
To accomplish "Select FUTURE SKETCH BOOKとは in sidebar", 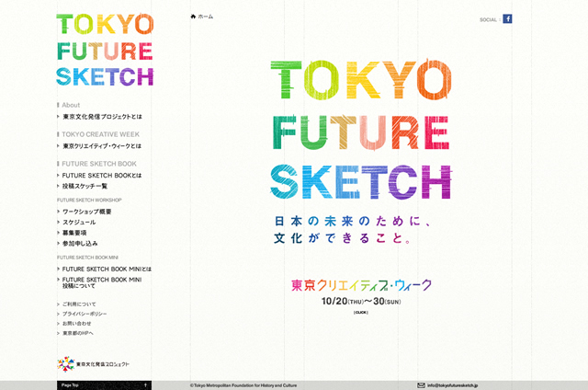I will point(101,175).
